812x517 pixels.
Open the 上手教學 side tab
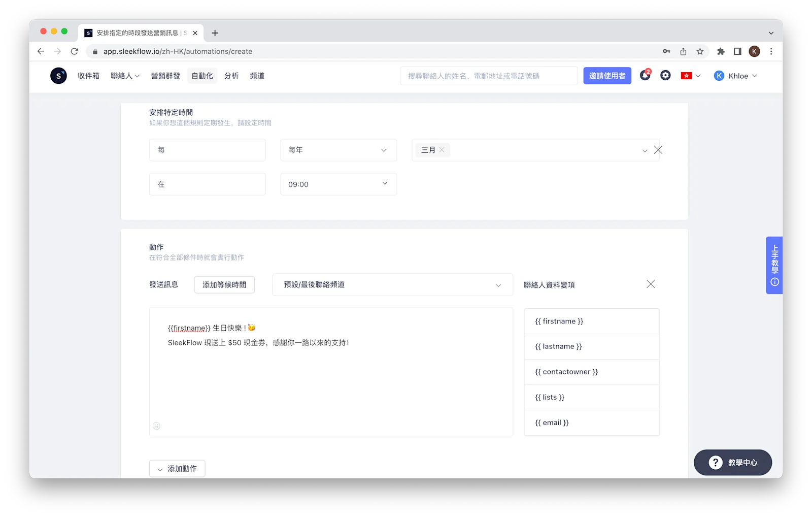(774, 265)
